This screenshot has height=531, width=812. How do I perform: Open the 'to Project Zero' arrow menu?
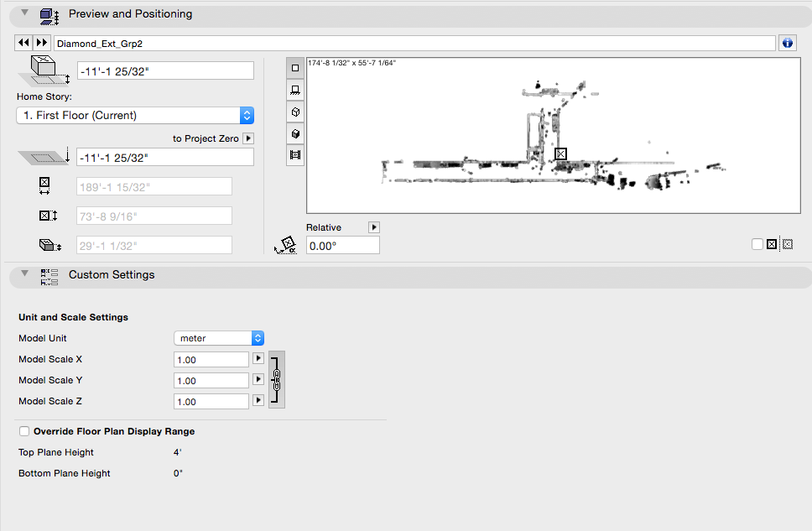point(248,138)
